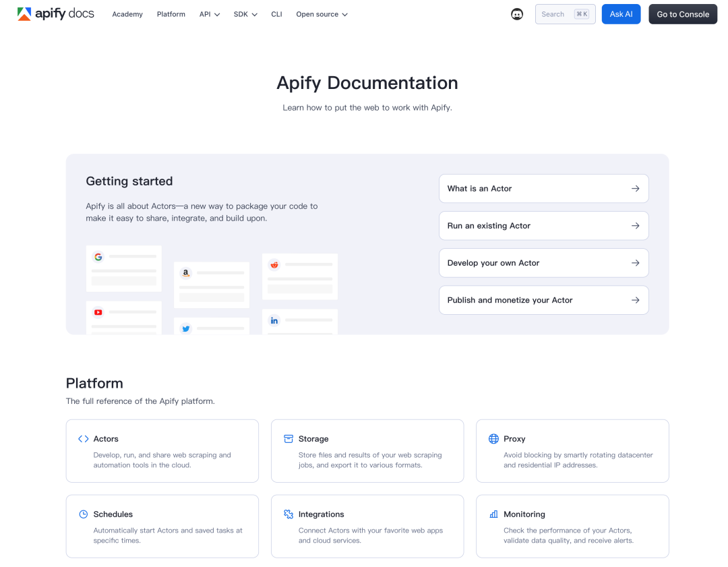The width and height of the screenshot is (728, 567).
Task: Expand the SDK dropdown menu
Action: coord(245,14)
